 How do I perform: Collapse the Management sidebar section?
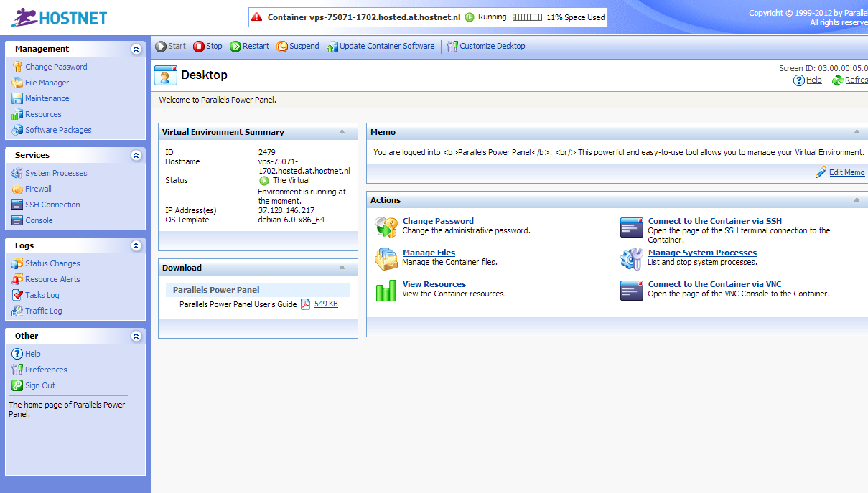(x=136, y=50)
